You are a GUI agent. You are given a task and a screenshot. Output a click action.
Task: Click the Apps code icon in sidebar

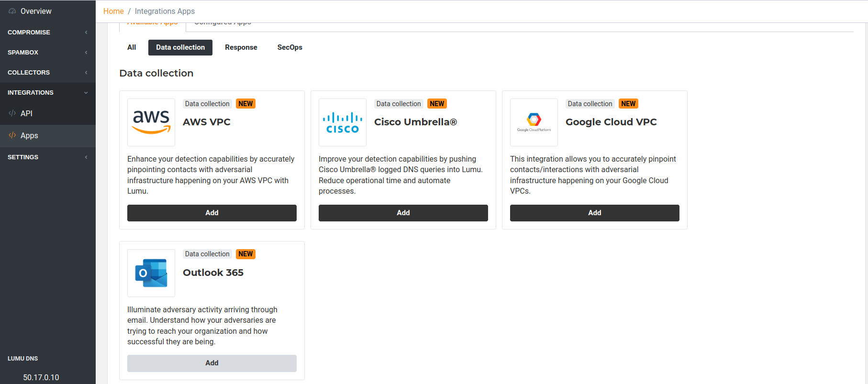12,135
